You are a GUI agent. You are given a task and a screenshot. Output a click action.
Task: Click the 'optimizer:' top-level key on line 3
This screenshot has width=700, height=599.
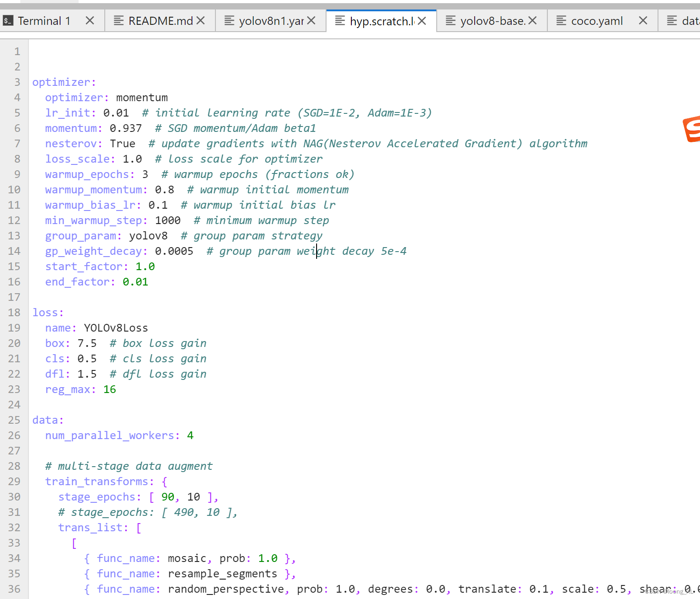coord(64,82)
